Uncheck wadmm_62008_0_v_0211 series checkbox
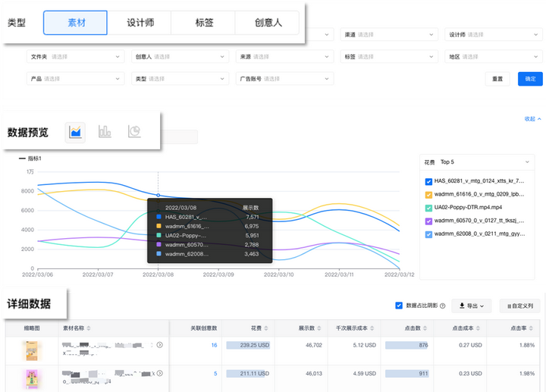The image size is (546, 392). (428, 234)
